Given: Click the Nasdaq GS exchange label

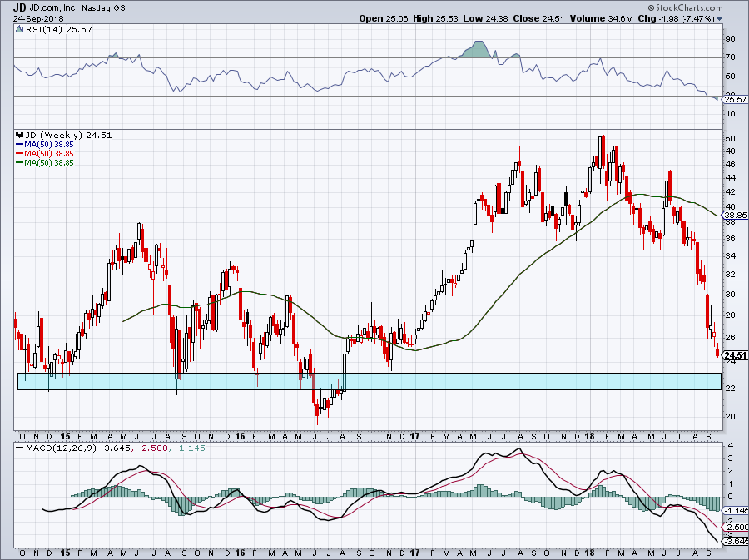Looking at the screenshot, I should click(x=102, y=8).
